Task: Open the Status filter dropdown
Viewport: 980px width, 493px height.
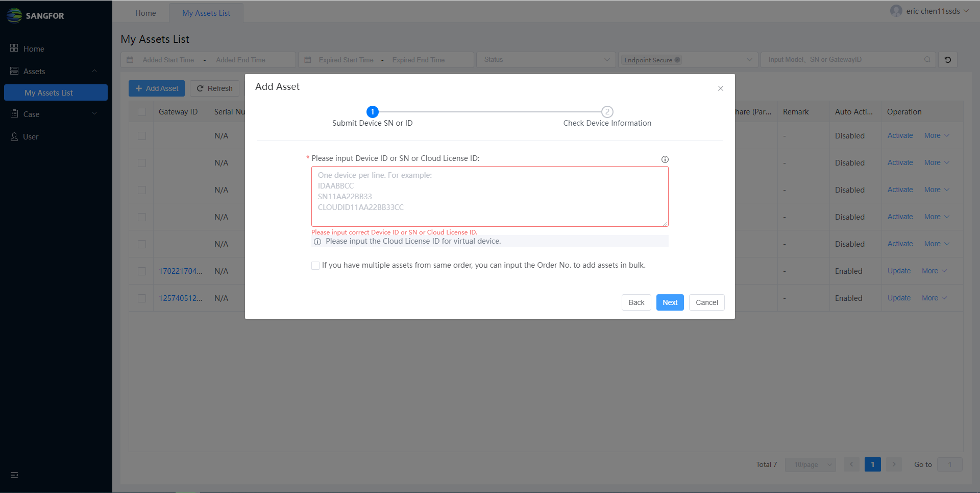Action: [546, 60]
